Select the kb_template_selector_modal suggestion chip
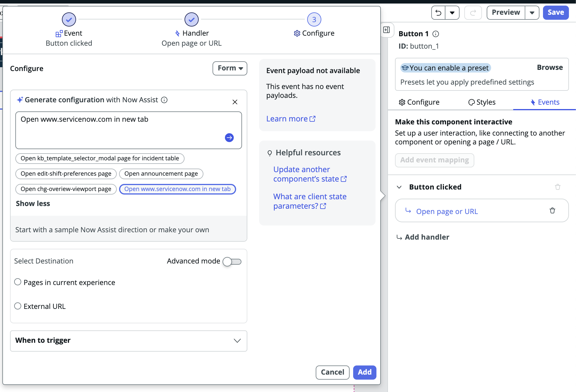The height and width of the screenshot is (392, 576). click(x=100, y=158)
